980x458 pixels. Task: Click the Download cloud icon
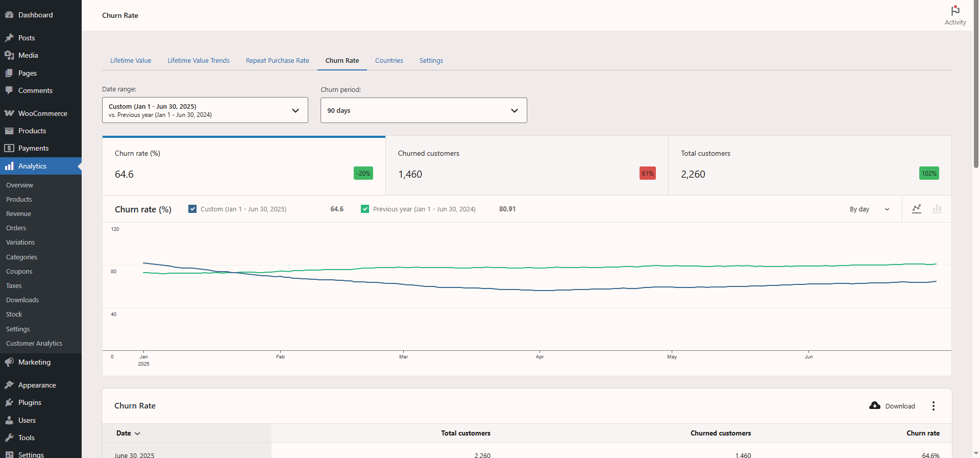click(875, 405)
